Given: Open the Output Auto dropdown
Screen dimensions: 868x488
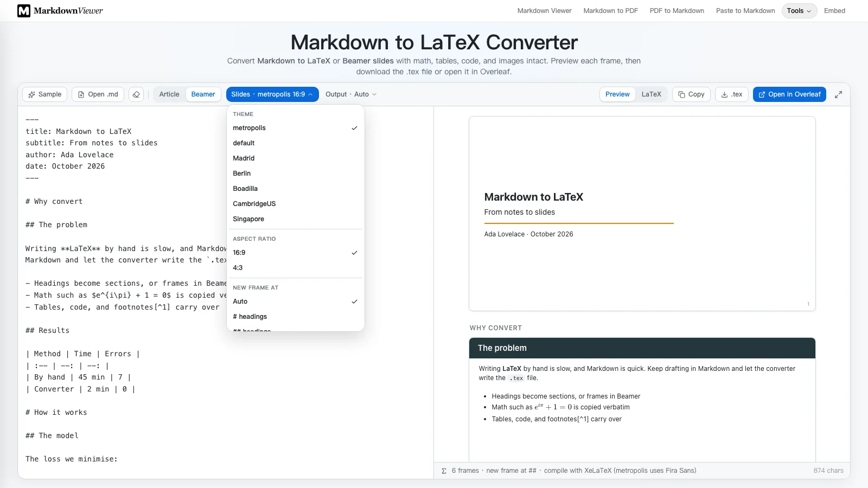Looking at the screenshot, I should [351, 94].
